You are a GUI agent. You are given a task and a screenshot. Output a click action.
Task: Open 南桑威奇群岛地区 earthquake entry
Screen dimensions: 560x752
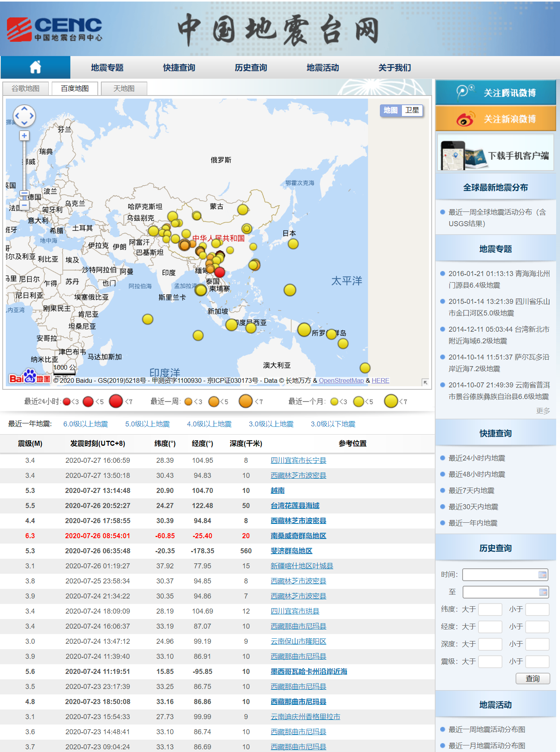click(x=298, y=536)
